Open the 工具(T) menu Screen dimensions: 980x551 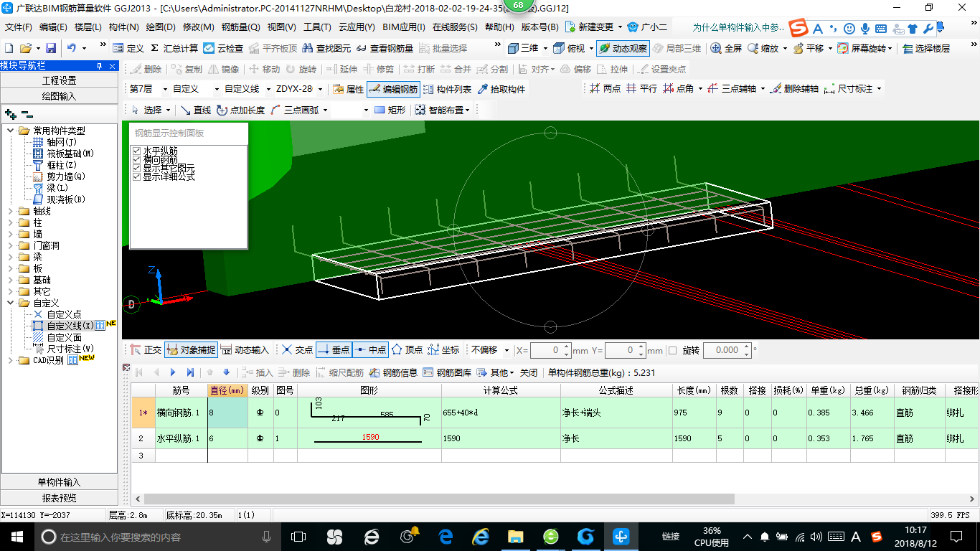click(317, 27)
